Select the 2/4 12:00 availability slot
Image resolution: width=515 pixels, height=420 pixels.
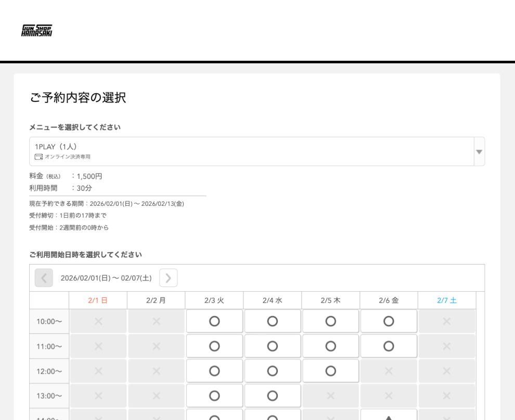[273, 371]
